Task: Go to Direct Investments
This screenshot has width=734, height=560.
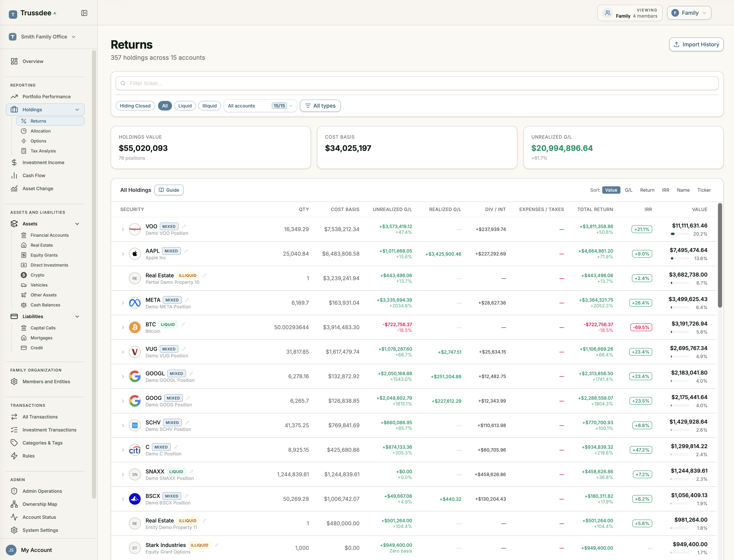Action: [x=49, y=265]
